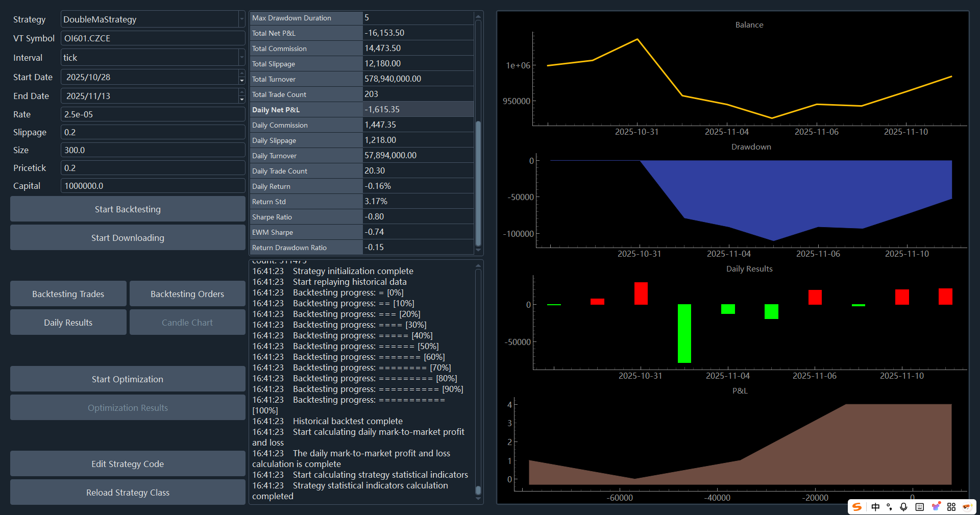The image size is (980, 515).
Task: Click the IME mascot assistant icon
Action: [967, 507]
